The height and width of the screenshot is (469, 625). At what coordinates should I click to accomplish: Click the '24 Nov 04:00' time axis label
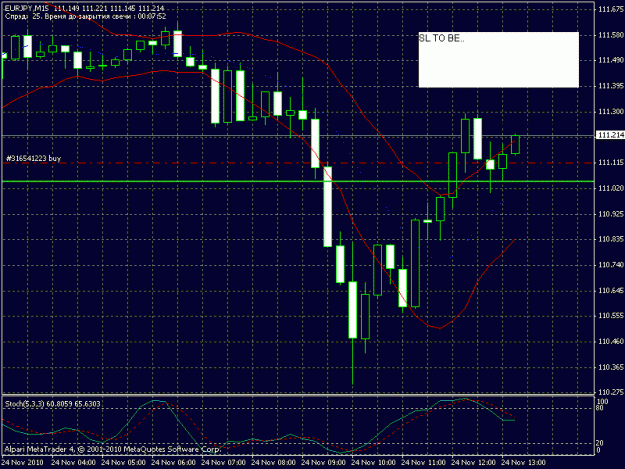(73, 463)
